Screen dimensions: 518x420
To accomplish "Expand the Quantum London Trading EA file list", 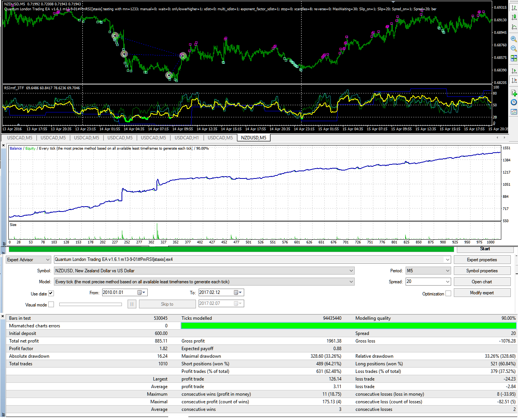I will 448,260.
